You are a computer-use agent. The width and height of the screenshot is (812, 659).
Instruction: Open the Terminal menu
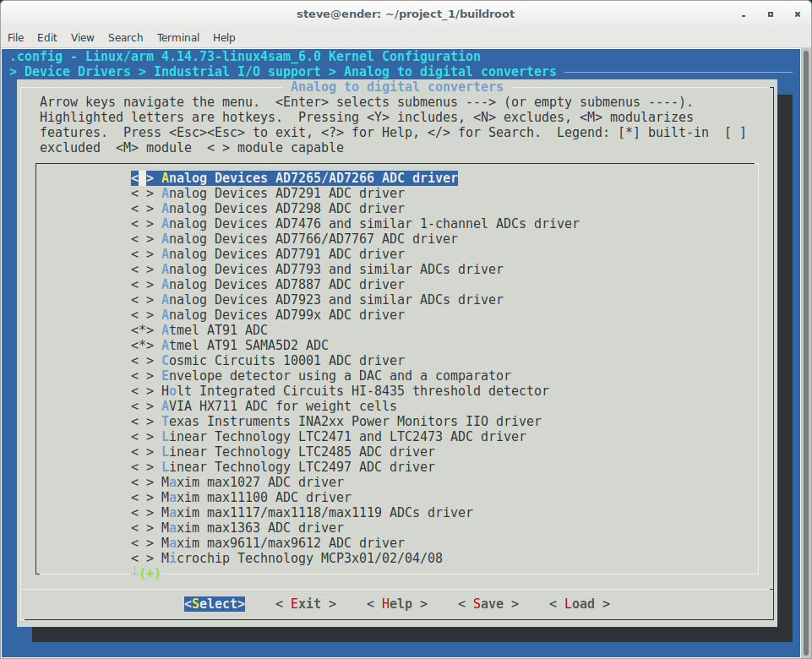point(177,37)
